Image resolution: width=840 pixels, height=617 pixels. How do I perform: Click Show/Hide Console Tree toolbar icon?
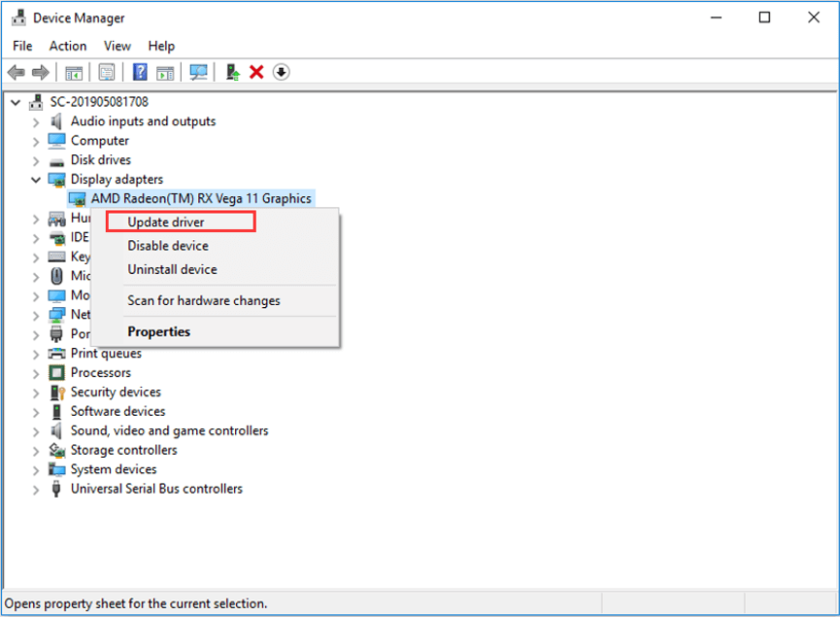coord(74,72)
